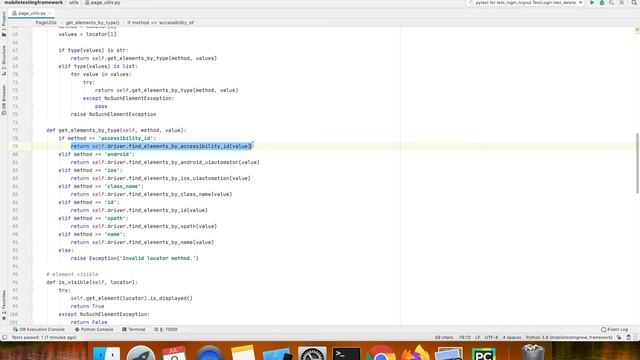Open the Python Console tool window

(x=94, y=329)
